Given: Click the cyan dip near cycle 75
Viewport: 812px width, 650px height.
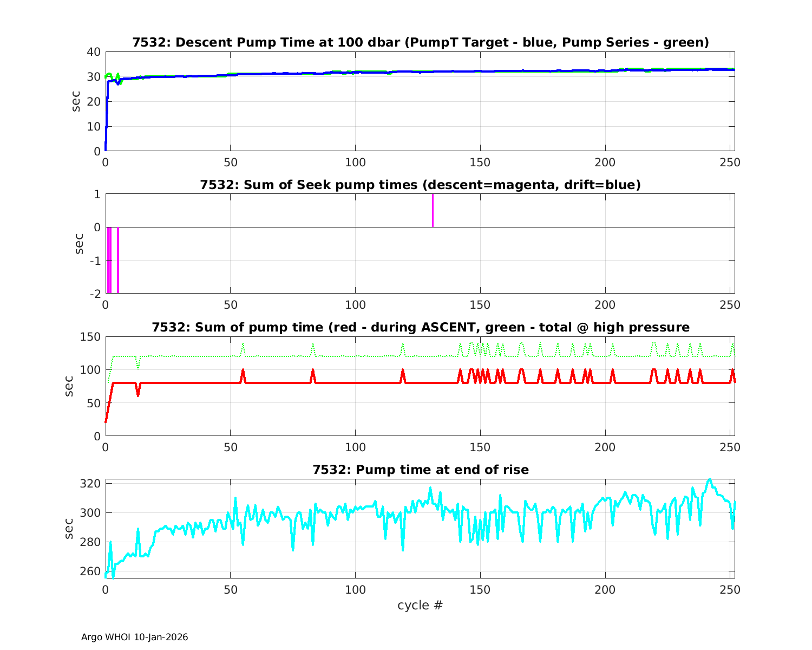Looking at the screenshot, I should [293, 548].
